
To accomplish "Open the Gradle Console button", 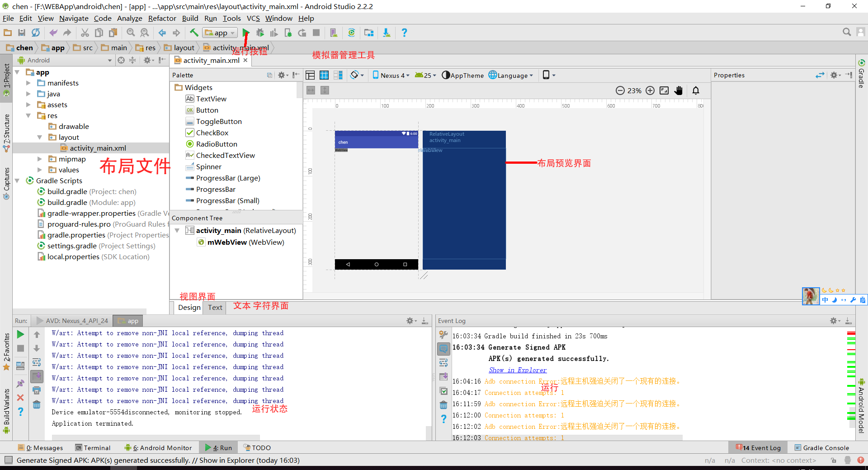I will coord(822,448).
